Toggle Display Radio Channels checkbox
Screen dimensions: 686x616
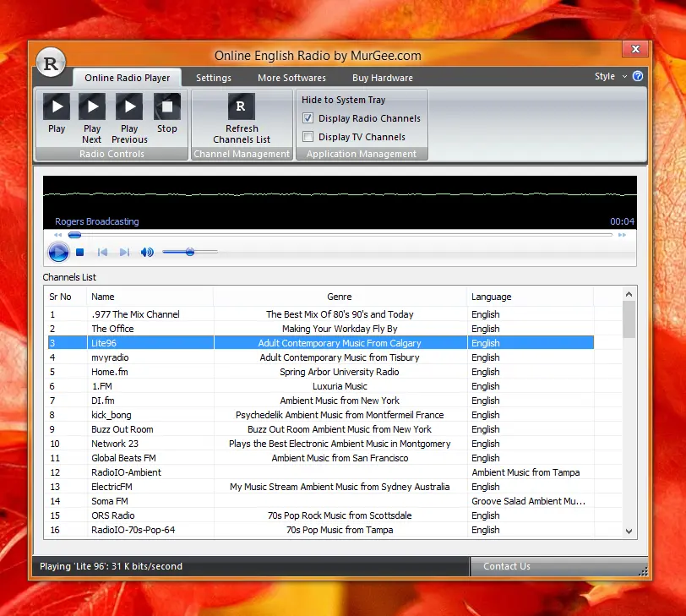tap(308, 118)
